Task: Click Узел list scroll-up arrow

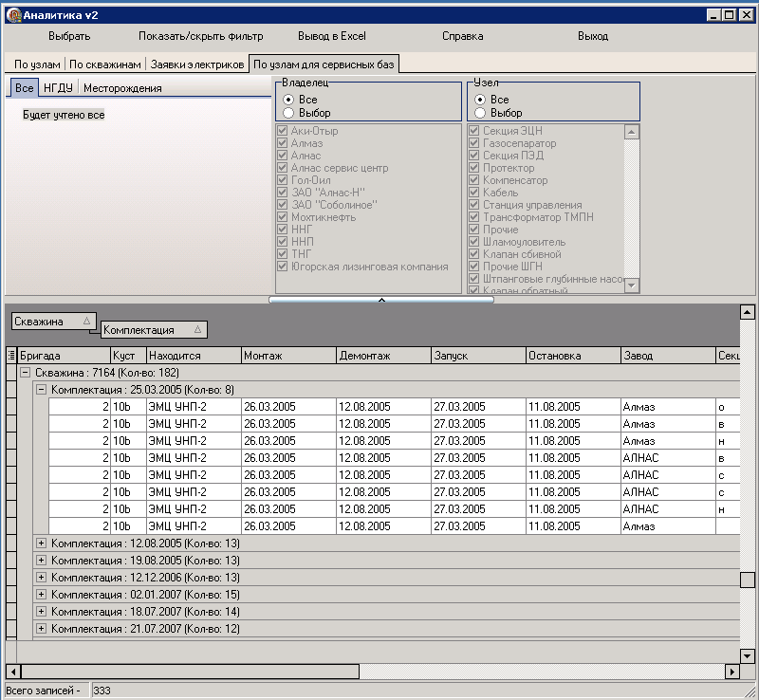Action: 631,132
